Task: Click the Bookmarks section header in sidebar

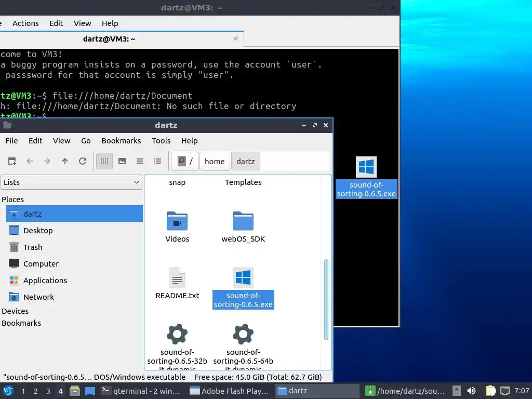Action: click(21, 323)
